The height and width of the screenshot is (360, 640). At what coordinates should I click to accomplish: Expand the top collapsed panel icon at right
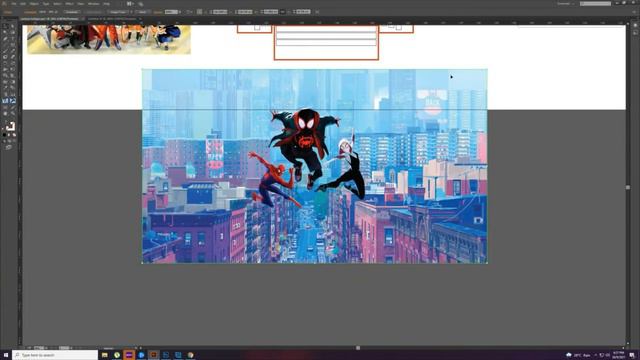(x=635, y=25)
